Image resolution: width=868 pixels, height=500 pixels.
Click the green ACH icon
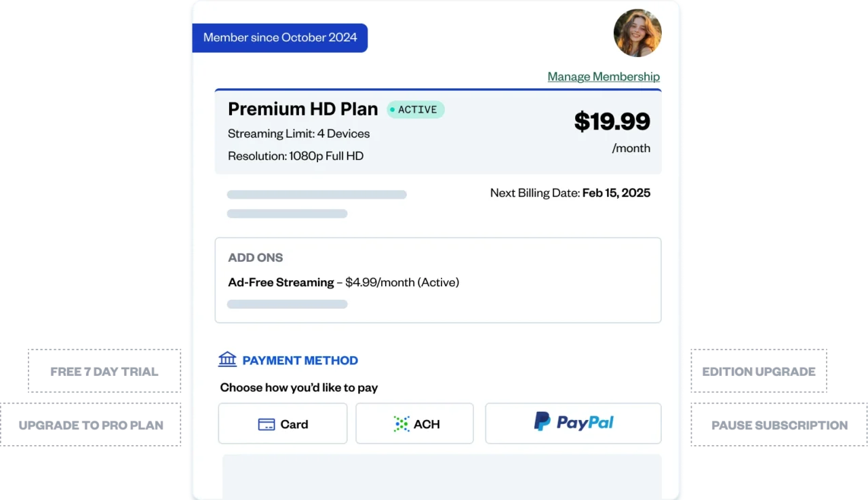[401, 423]
